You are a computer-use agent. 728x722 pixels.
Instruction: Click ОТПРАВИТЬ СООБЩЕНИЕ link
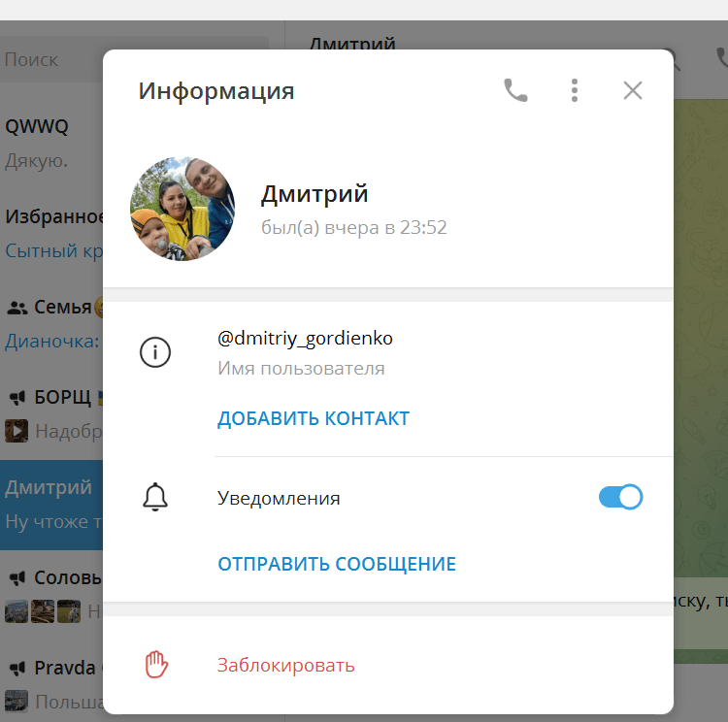[337, 564]
